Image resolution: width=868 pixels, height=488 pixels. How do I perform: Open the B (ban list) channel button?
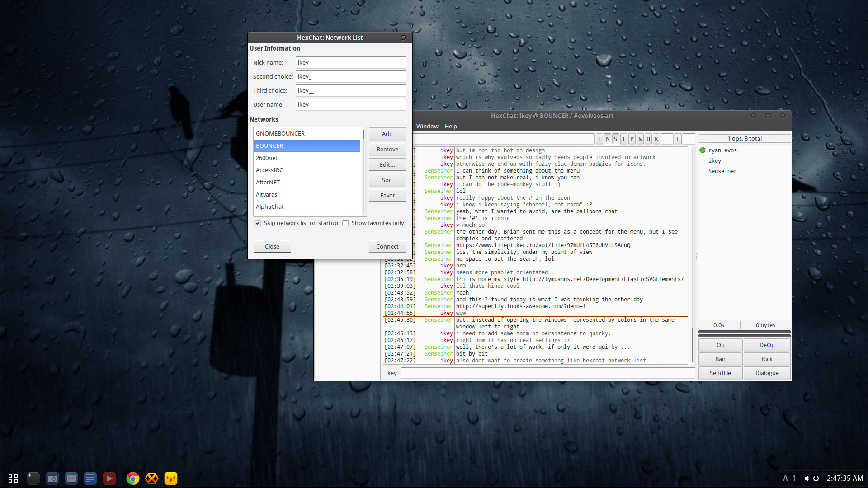click(x=648, y=139)
